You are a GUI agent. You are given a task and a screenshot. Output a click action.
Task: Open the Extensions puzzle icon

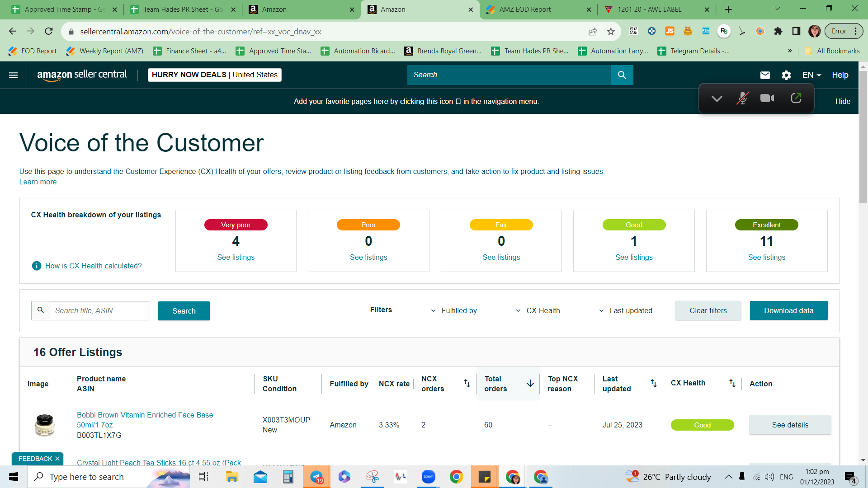coord(778,31)
